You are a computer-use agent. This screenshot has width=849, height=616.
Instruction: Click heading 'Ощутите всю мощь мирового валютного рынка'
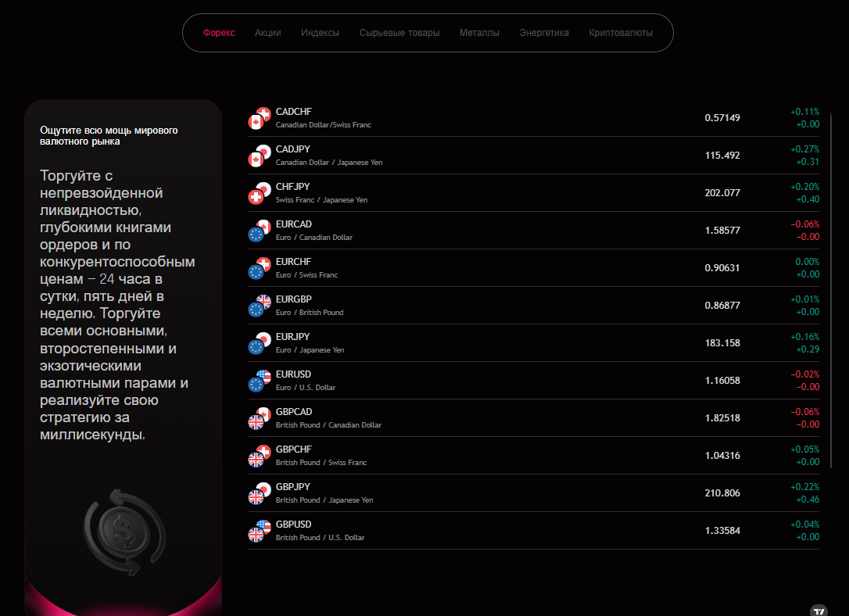pyautogui.click(x=109, y=136)
